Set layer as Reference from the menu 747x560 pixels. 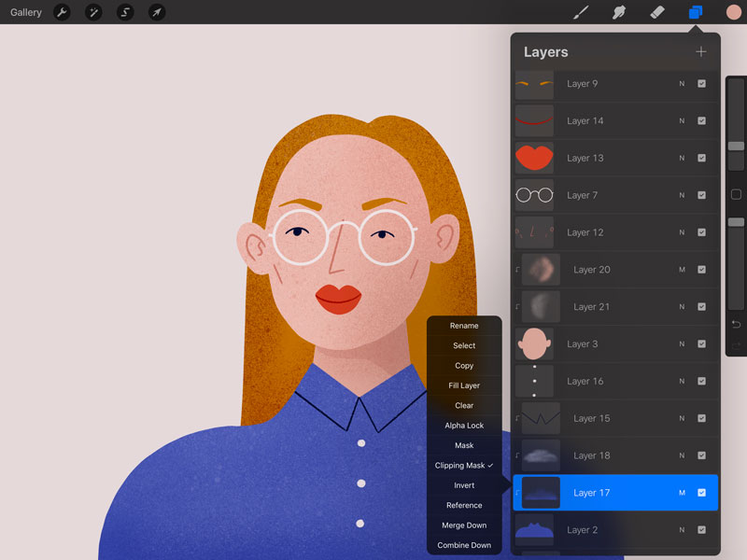464,506
